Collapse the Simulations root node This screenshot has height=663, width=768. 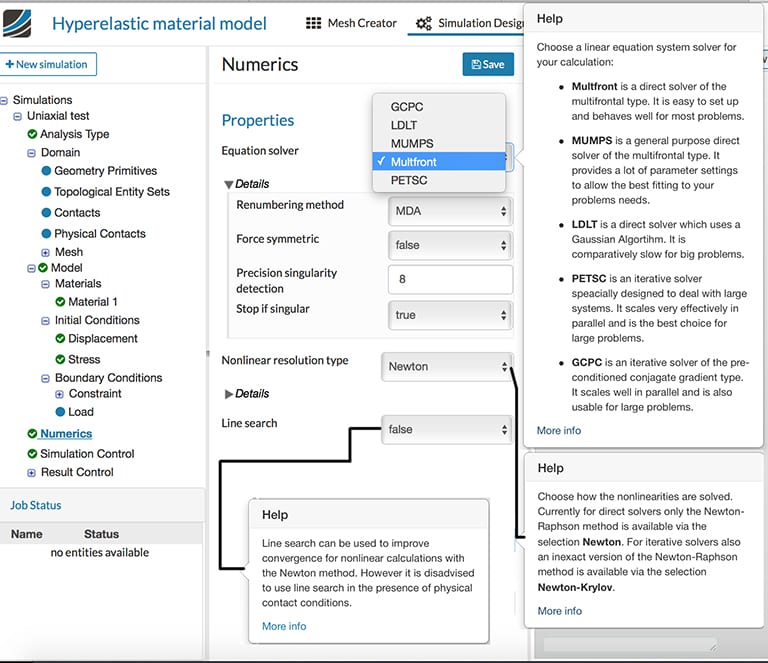pyautogui.click(x=4, y=100)
